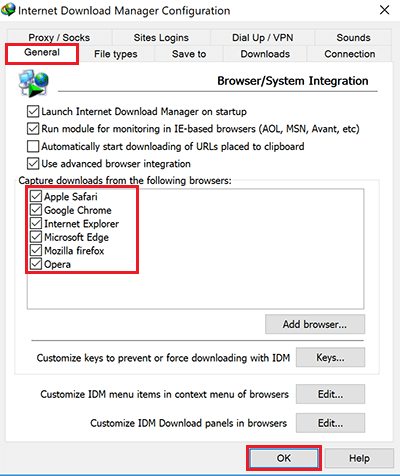Open the Sounds tab

coord(353,38)
